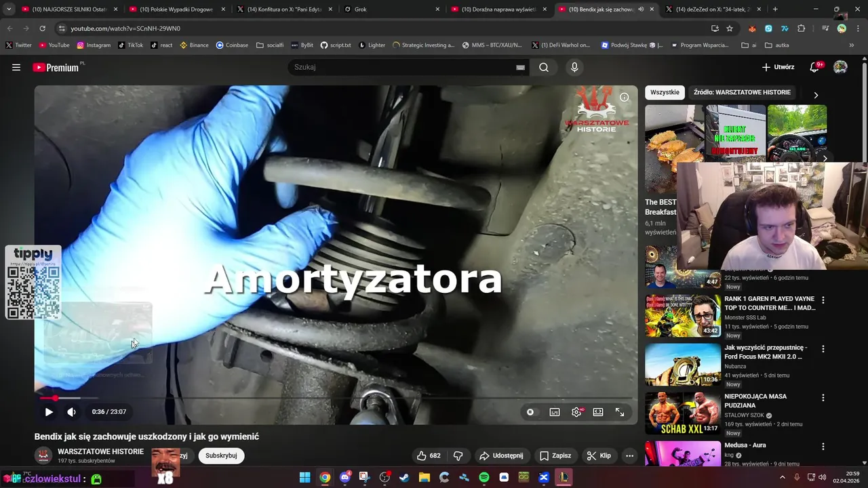Click the Utwórz create button
The height and width of the screenshot is (488, 868).
tap(778, 67)
